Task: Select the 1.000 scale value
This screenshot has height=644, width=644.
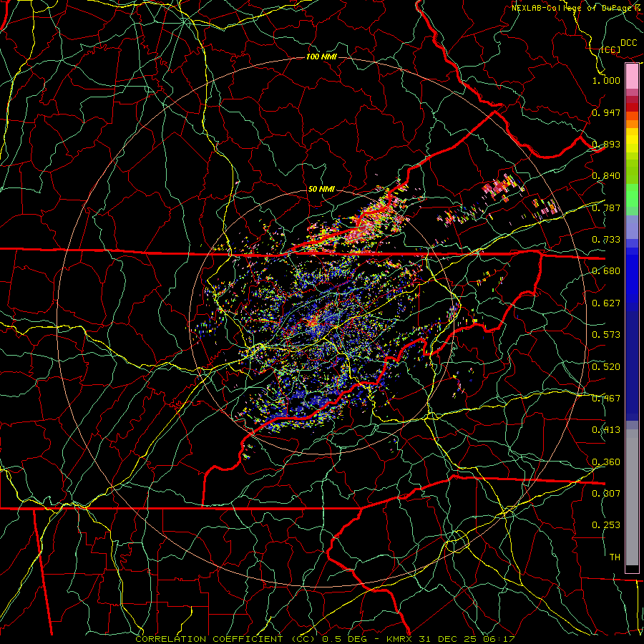Action: [606, 80]
